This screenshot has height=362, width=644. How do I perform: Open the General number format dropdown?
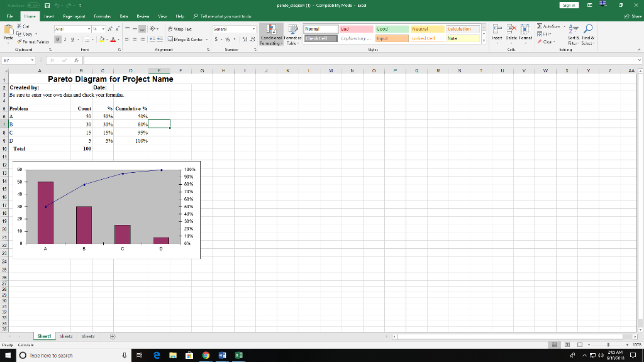[253, 29]
